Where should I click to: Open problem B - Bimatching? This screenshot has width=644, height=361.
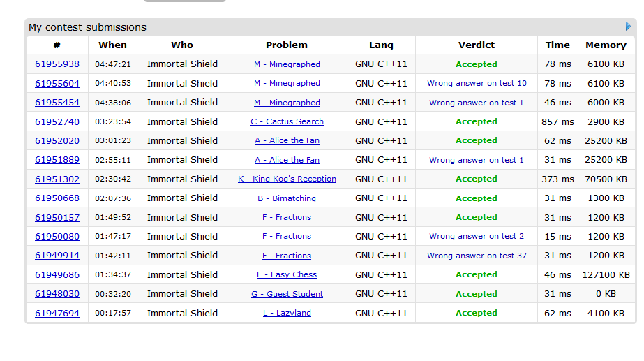pyautogui.click(x=287, y=198)
